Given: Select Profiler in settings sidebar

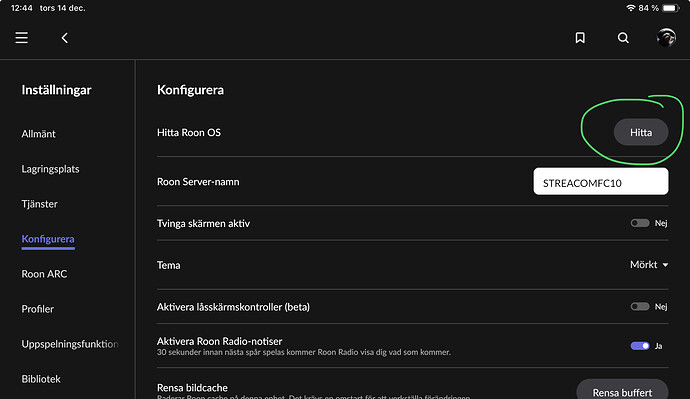Looking at the screenshot, I should pos(38,309).
